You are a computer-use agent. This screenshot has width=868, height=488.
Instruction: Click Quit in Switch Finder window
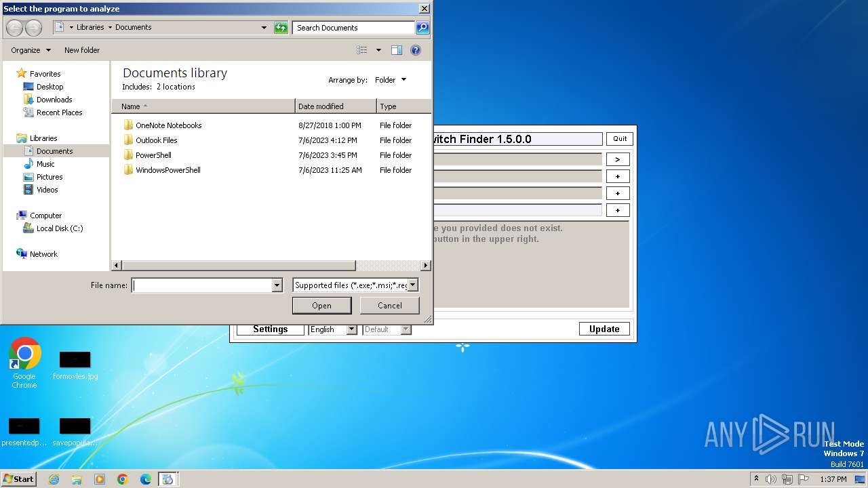click(x=620, y=138)
